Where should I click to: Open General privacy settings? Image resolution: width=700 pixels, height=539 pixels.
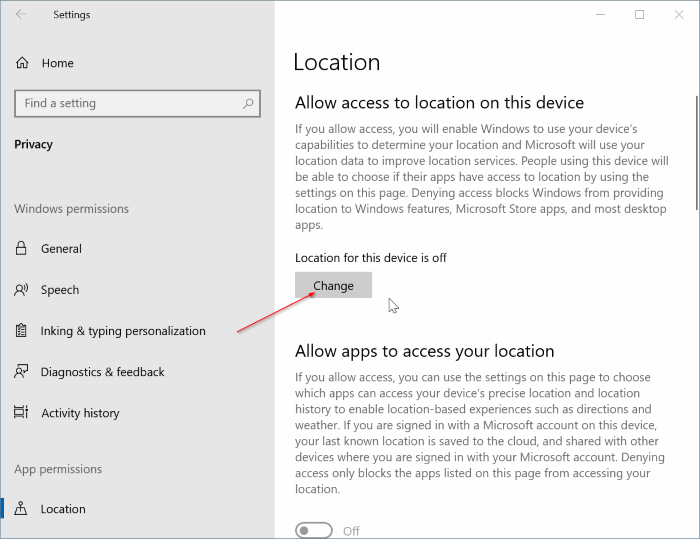point(61,249)
